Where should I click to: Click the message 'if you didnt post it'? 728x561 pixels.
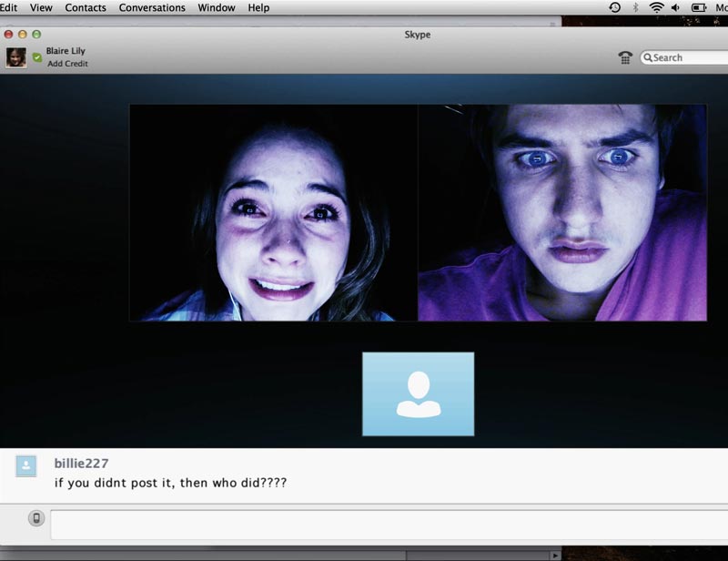[x=170, y=483]
